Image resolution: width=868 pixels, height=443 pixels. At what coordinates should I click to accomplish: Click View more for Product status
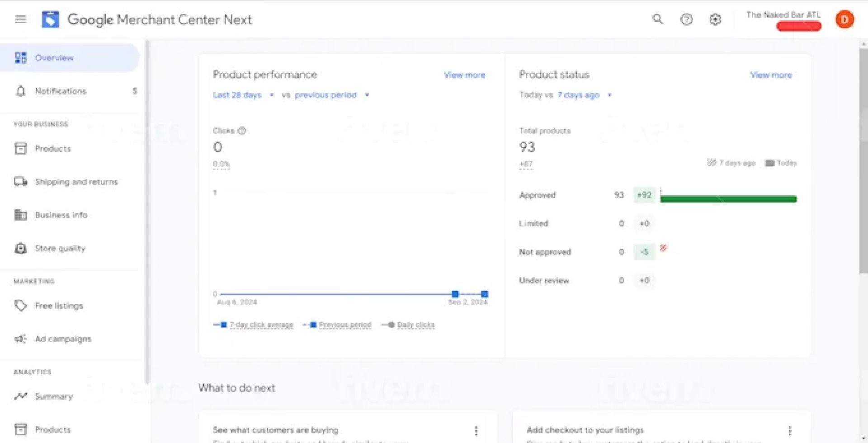click(771, 75)
